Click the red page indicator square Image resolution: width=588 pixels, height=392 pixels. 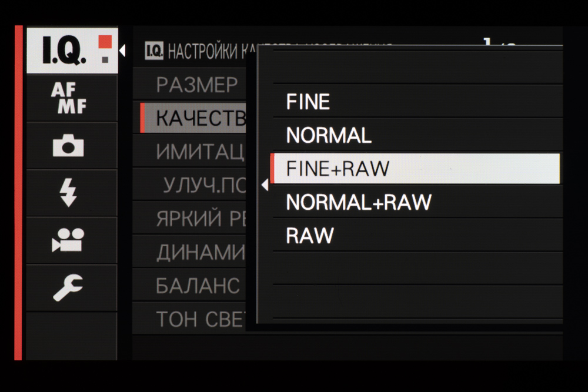click(x=105, y=42)
